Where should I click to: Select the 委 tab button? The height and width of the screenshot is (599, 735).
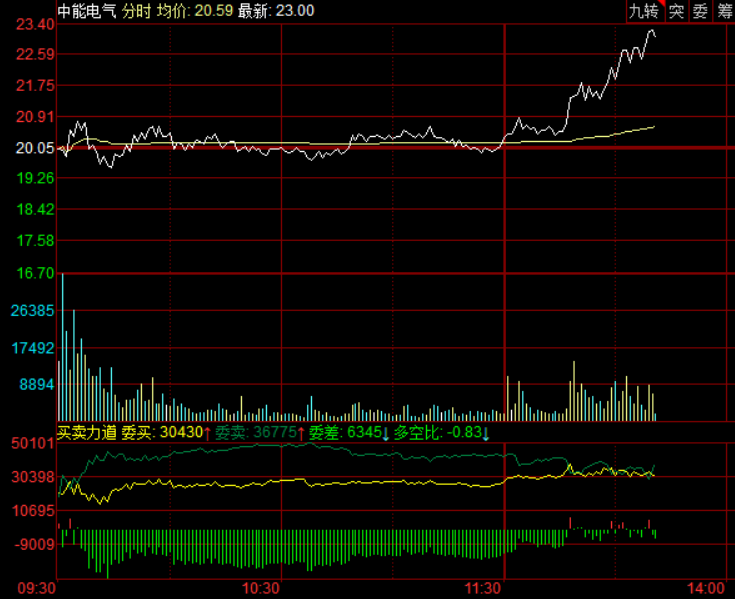700,11
